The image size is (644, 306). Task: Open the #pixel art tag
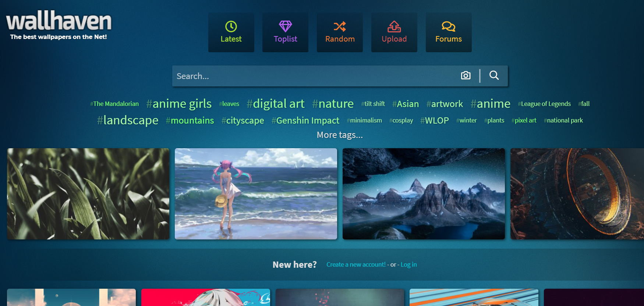click(524, 120)
